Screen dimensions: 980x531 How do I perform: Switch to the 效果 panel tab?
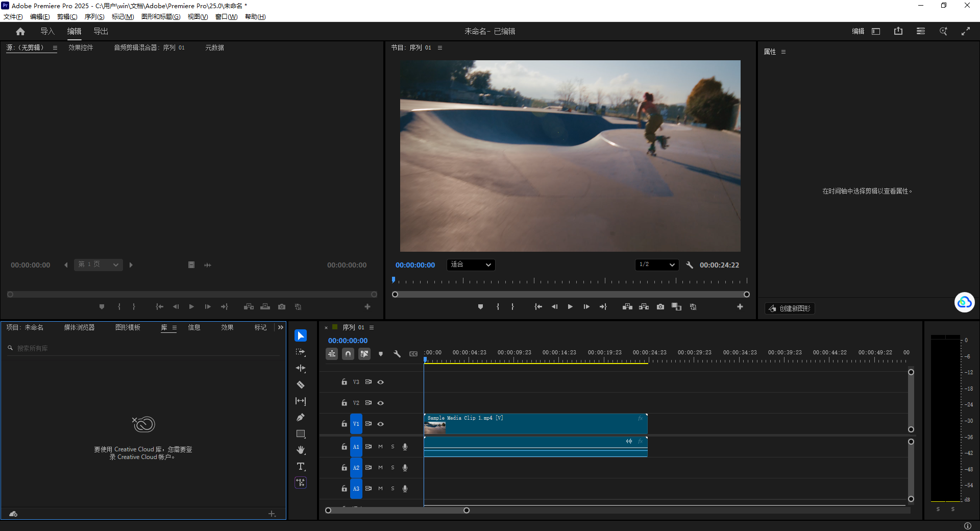pos(227,327)
